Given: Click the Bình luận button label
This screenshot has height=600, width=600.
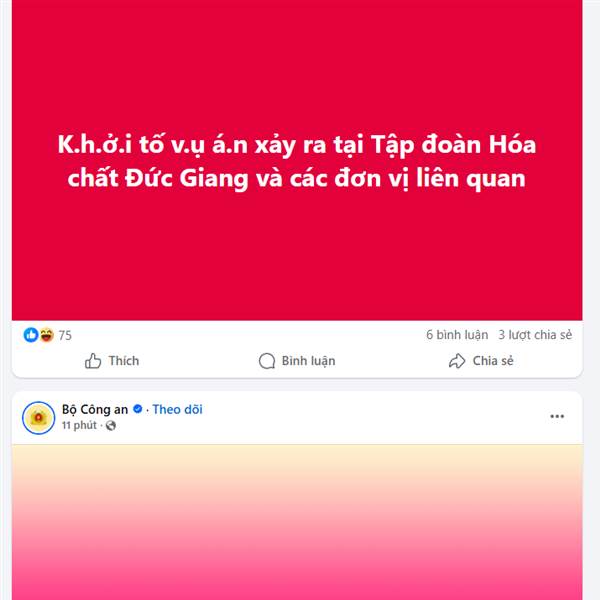Looking at the screenshot, I should (308, 361).
